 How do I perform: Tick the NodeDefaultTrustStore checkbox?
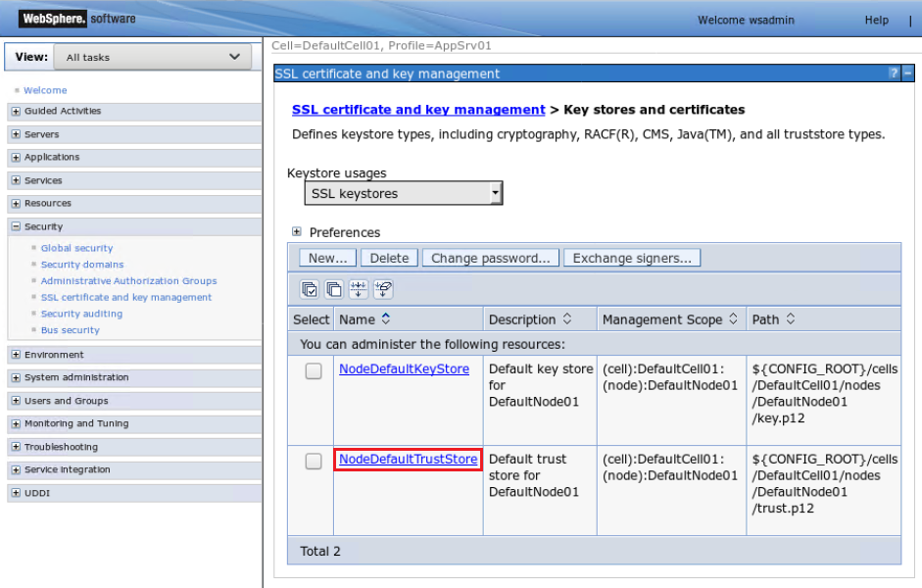coord(314,461)
